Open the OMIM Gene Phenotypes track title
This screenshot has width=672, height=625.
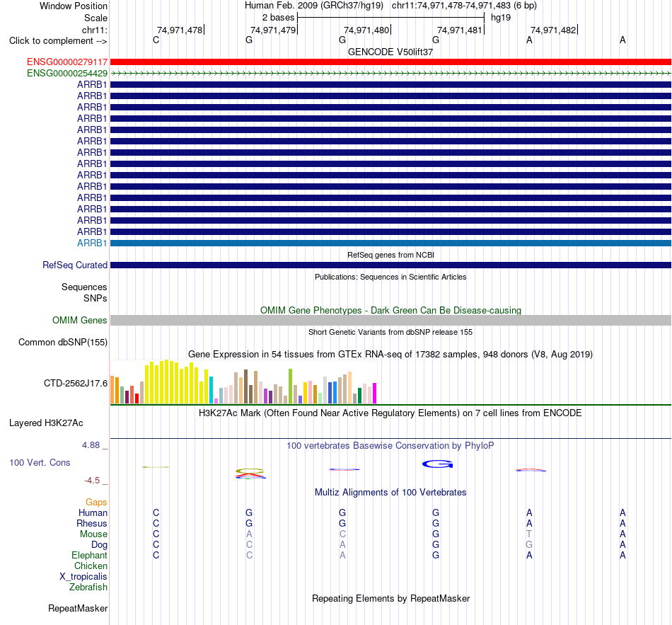click(x=390, y=310)
